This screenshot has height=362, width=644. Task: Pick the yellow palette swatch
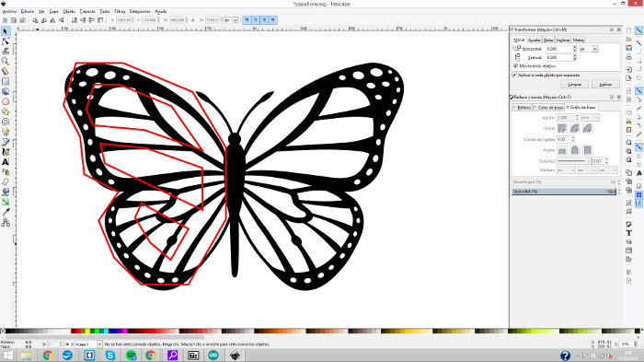[x=87, y=332]
